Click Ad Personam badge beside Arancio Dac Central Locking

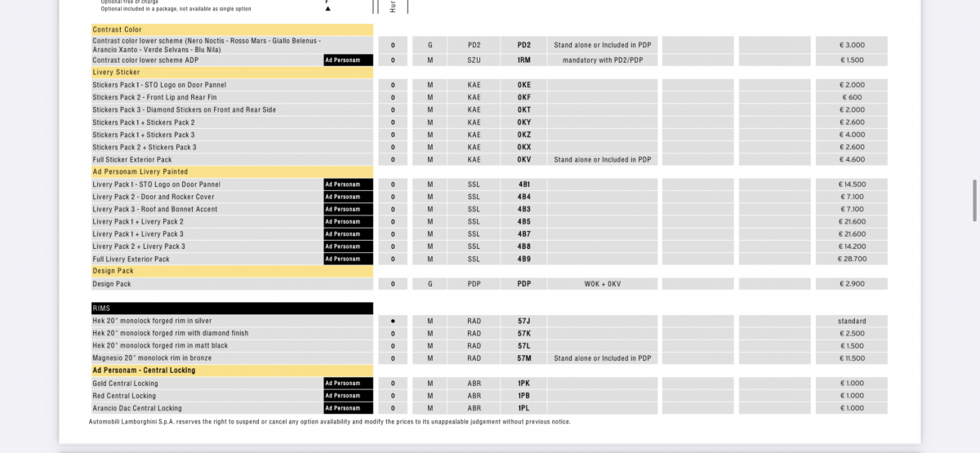(348, 408)
